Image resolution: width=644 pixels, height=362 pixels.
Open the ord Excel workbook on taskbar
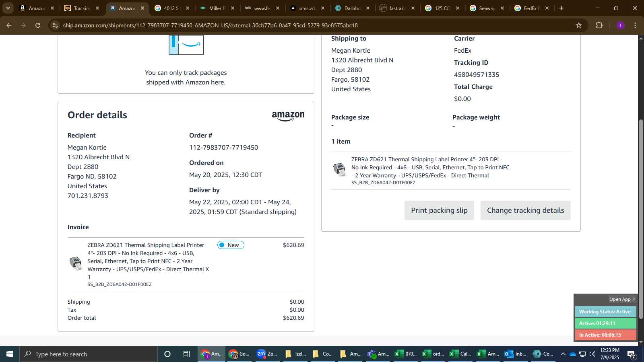[x=433, y=354]
